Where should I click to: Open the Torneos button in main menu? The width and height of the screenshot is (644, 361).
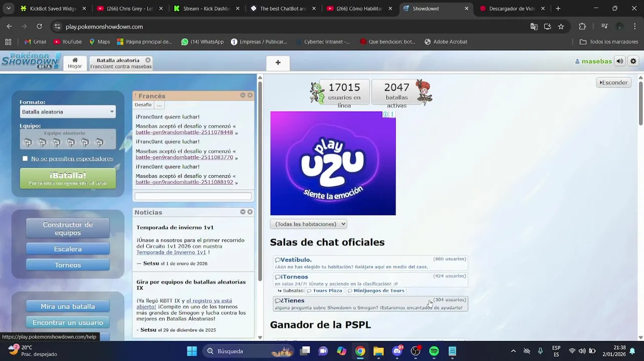(68, 265)
